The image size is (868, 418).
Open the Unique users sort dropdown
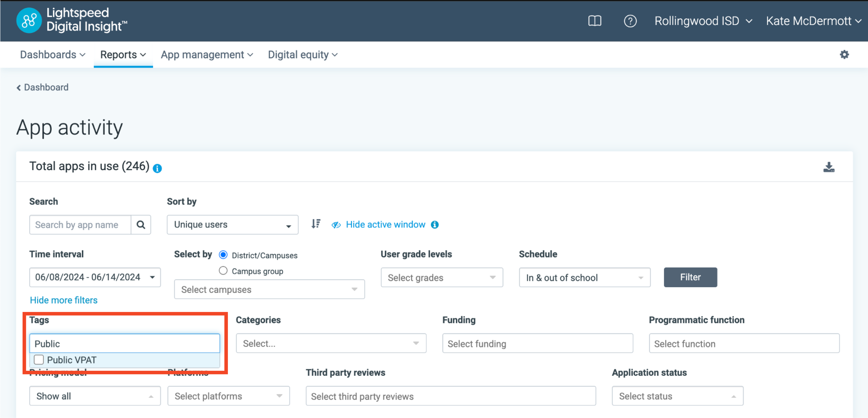pyautogui.click(x=232, y=224)
